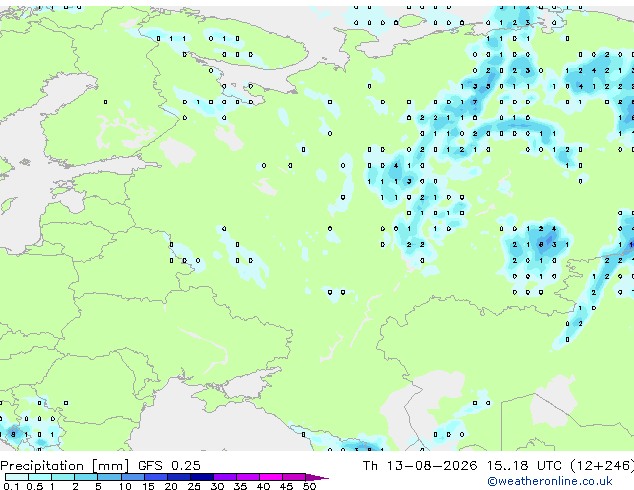Click the over-50 arrow tip of legend
Viewport: 634px width, 490px height.
coord(317,477)
